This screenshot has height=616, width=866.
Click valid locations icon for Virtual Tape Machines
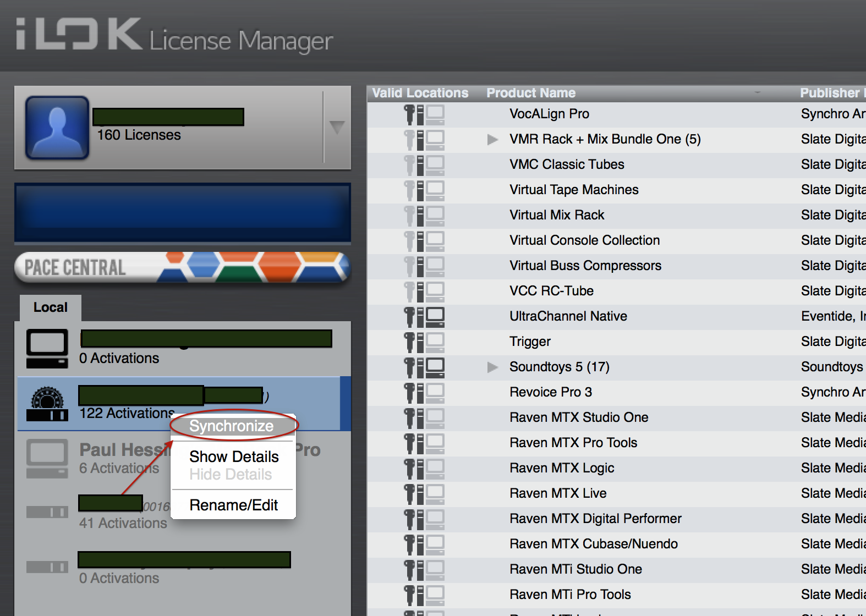coord(424,190)
